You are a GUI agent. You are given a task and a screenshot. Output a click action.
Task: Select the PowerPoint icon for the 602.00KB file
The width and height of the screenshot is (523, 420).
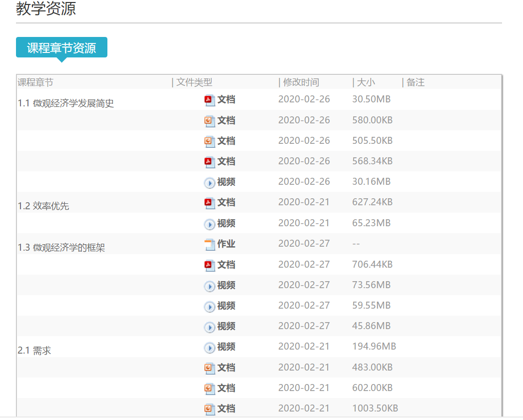point(209,389)
